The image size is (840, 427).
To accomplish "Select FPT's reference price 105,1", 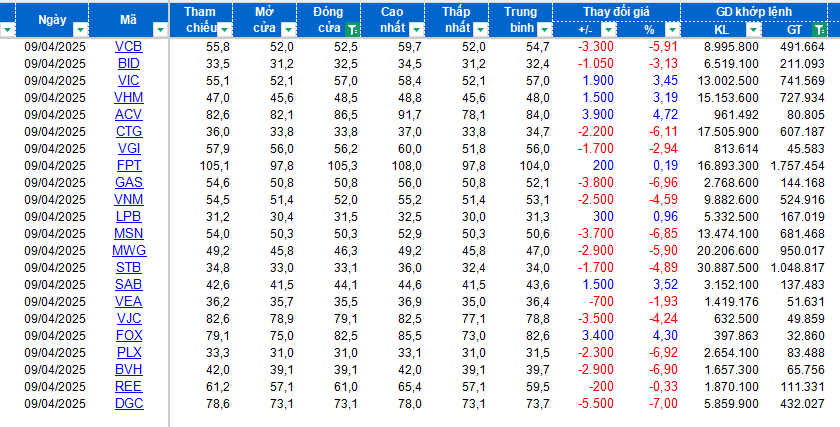I will click(215, 166).
